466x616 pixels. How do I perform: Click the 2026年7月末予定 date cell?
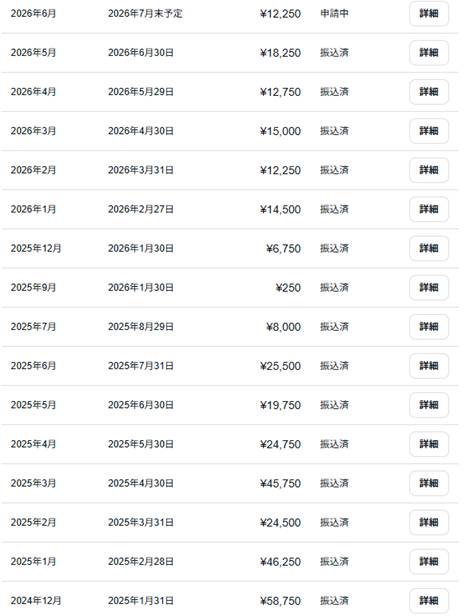click(x=145, y=14)
